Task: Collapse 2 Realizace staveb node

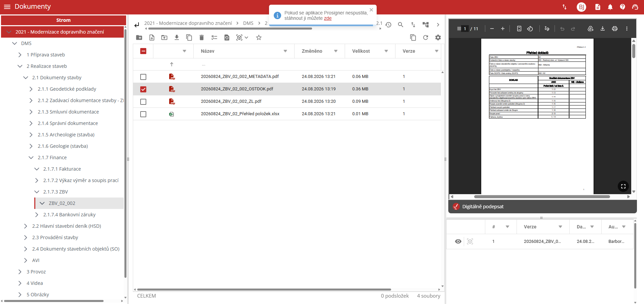Action: [20, 66]
